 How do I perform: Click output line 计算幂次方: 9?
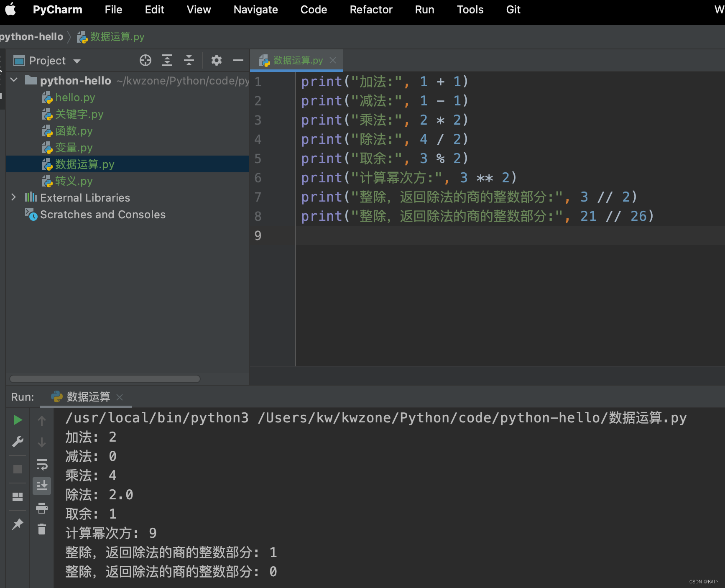pos(111,533)
